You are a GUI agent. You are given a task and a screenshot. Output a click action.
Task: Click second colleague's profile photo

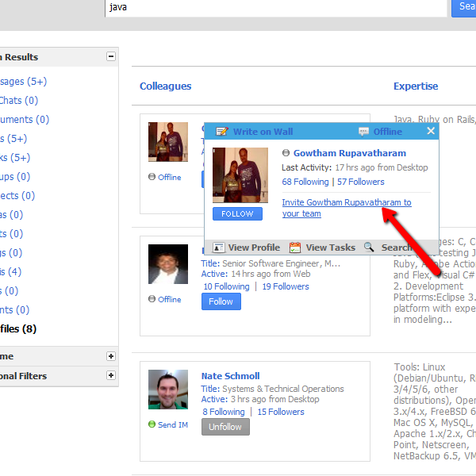[168, 264]
